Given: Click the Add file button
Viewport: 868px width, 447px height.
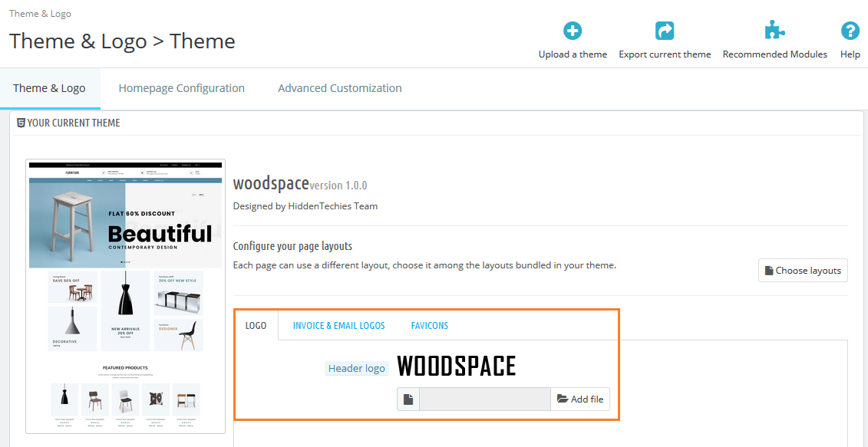Looking at the screenshot, I should (580, 398).
